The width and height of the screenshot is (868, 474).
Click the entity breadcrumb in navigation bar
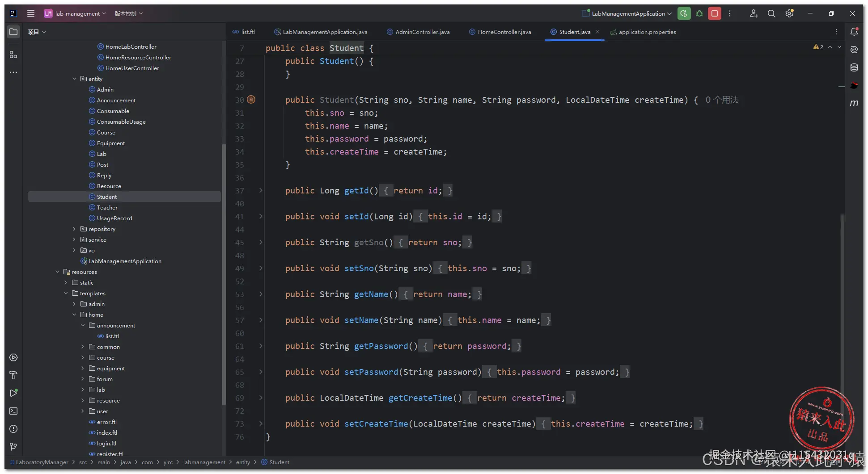click(x=243, y=462)
